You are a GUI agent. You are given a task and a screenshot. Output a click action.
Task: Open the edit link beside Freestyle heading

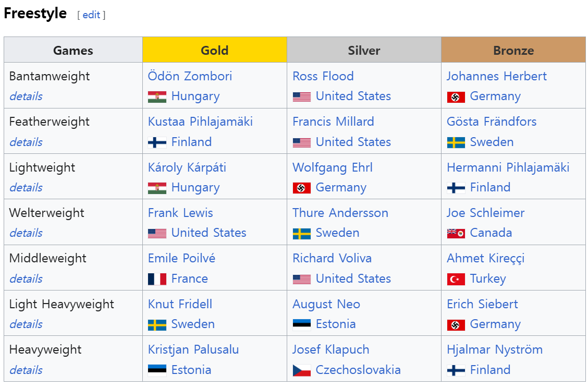(91, 15)
